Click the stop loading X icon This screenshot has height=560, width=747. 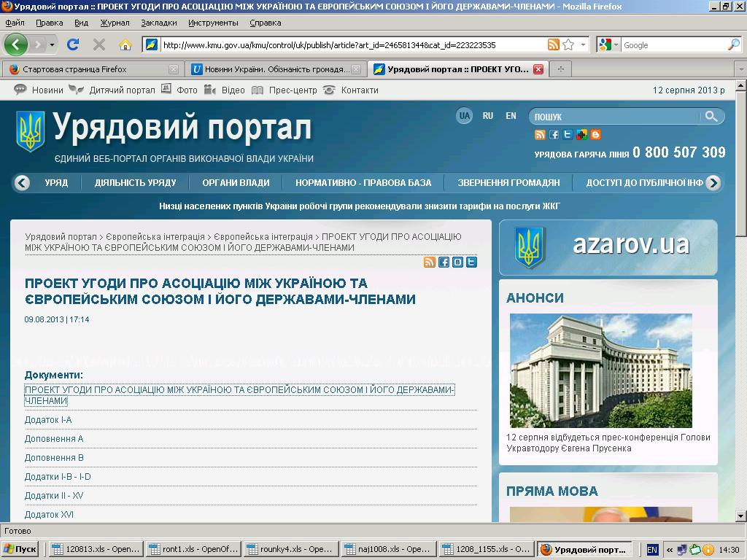(x=99, y=44)
